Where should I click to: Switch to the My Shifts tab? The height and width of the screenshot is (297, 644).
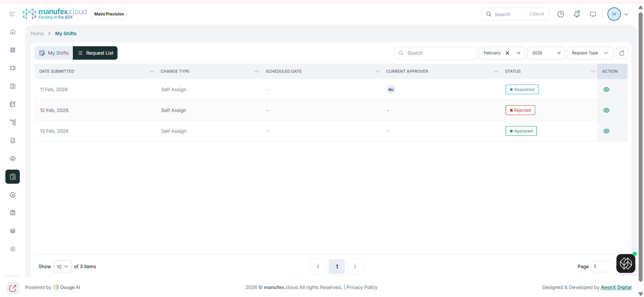coord(54,53)
